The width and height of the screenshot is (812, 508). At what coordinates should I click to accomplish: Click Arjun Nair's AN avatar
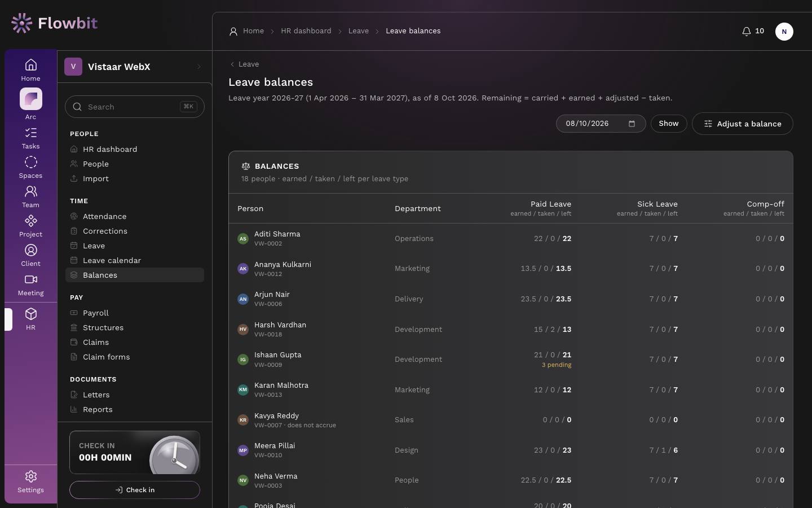pyautogui.click(x=243, y=299)
